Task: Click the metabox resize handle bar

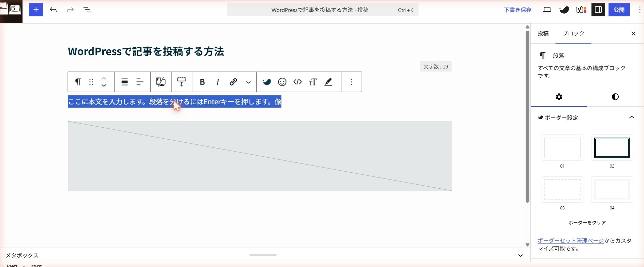Action: click(263, 255)
